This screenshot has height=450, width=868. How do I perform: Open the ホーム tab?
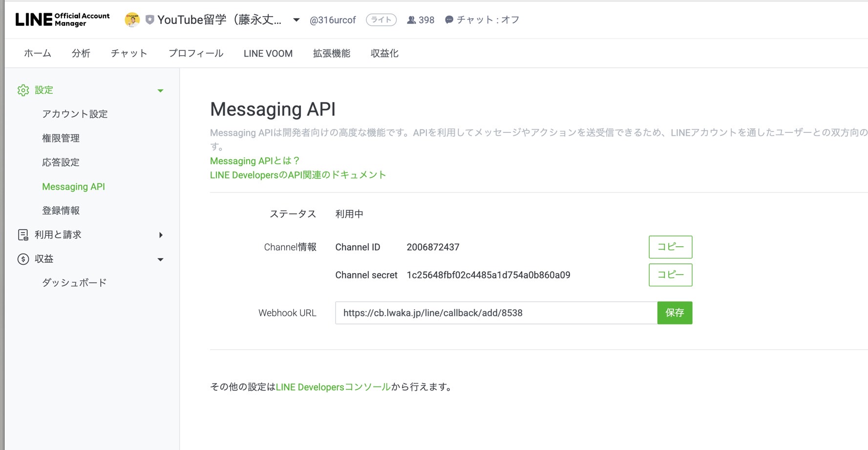(x=38, y=53)
